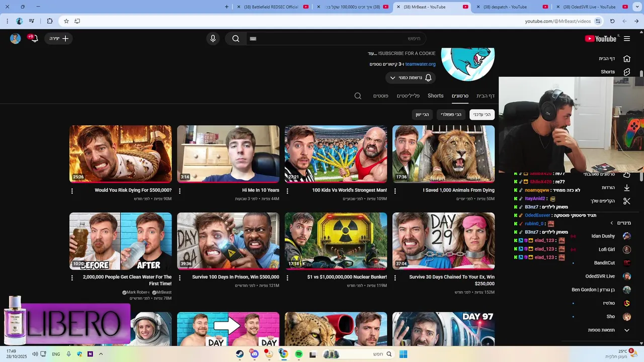This screenshot has height=362, width=644.
Task: Click the magnifier search button in YouTube header
Action: coord(235,39)
